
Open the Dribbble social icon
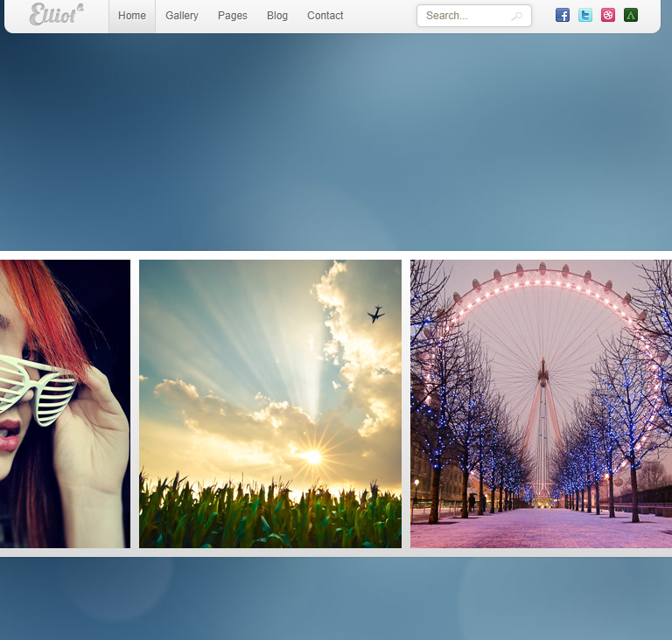pyautogui.click(x=608, y=16)
